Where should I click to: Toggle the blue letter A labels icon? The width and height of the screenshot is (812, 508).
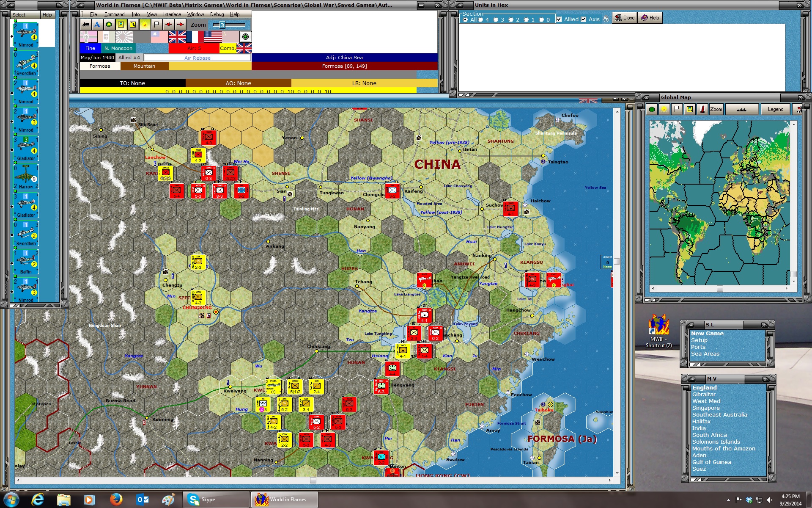[97, 25]
